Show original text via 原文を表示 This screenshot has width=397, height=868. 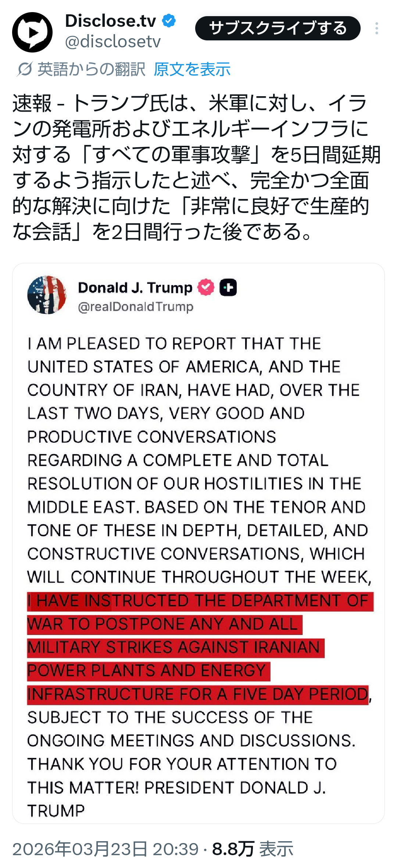pos(192,69)
